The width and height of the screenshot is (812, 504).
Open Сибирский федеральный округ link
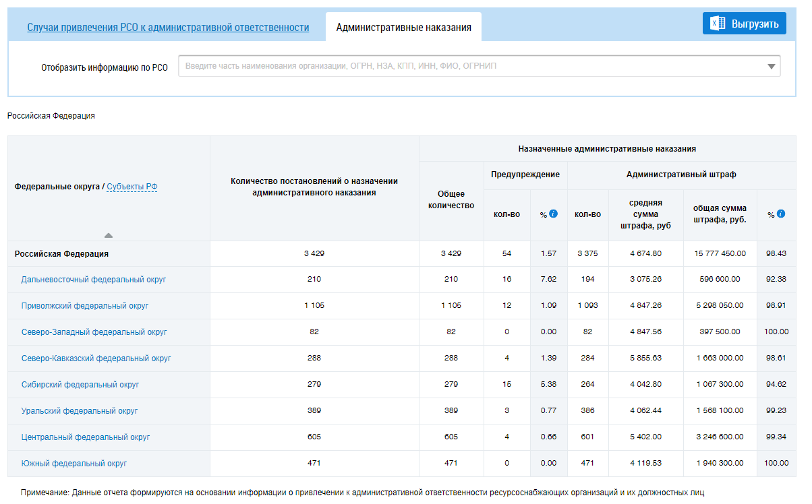(80, 384)
